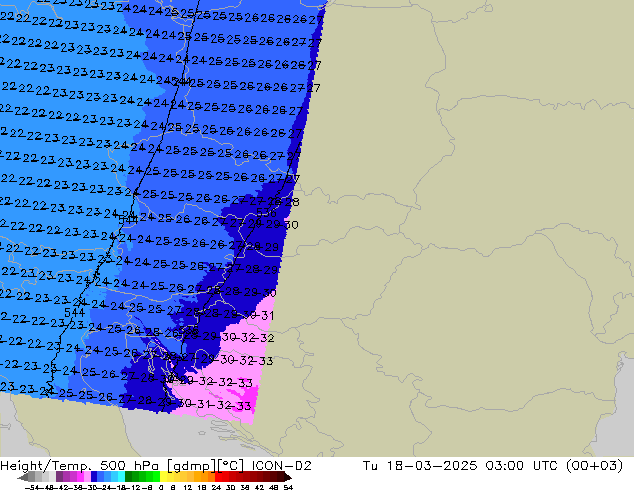Click the 'Tu' weekday abbreviation
Screen dimensions: 634x490
[x=370, y=466]
